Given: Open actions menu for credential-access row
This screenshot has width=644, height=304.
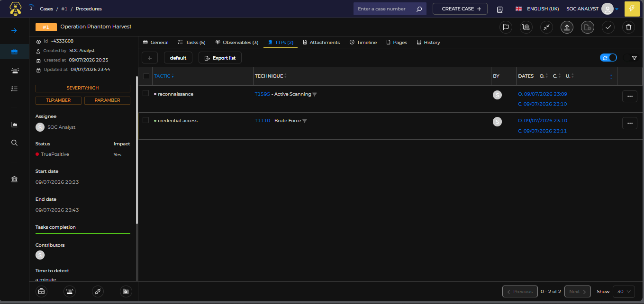Looking at the screenshot, I should tap(629, 123).
